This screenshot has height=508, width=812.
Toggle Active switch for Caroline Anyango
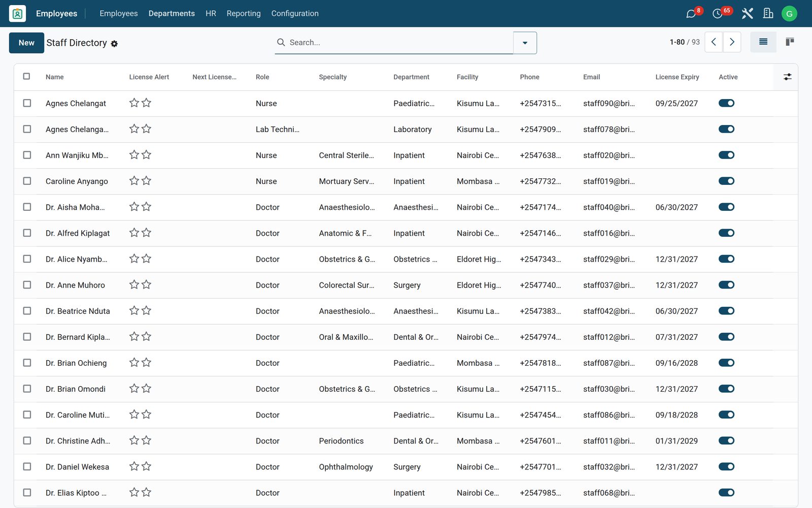[x=726, y=181]
